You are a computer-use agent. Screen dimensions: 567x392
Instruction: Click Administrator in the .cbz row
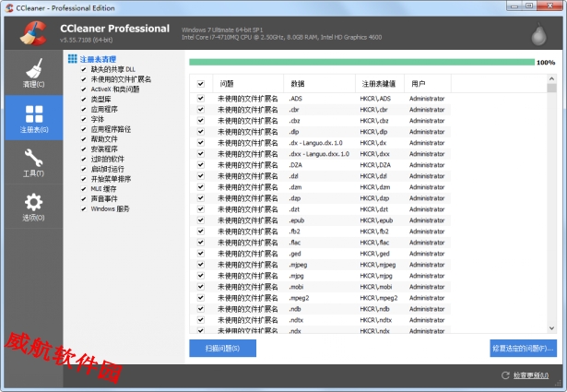tap(427, 121)
